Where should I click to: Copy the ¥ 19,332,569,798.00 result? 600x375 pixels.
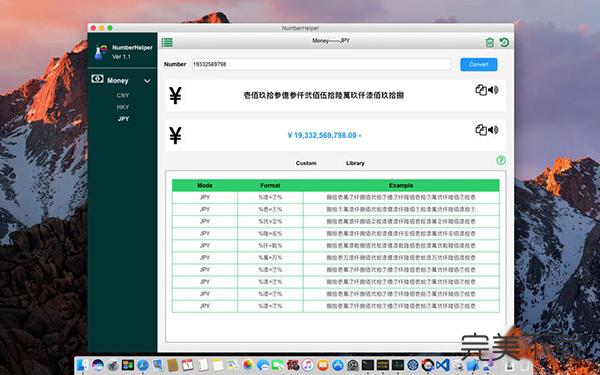click(481, 130)
